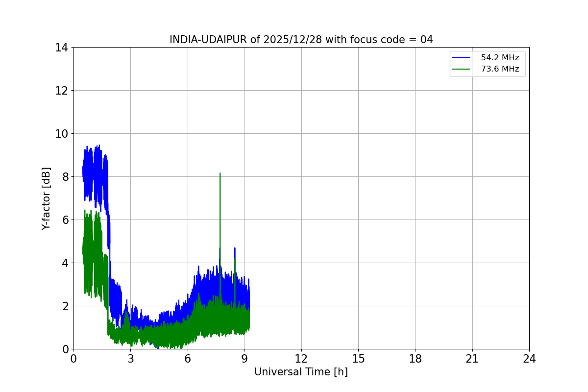Screen dimensions: 588x392
Task: Click x-axis tick label 0
Action: click(x=73, y=359)
